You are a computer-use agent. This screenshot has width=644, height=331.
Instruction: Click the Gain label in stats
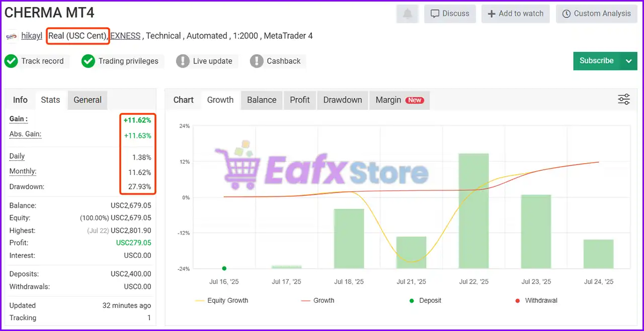19,119
